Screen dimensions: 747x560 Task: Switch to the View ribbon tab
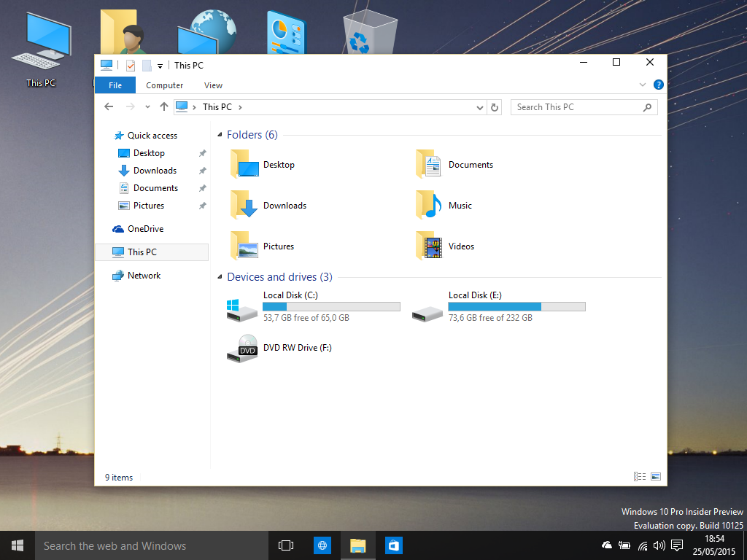(213, 85)
